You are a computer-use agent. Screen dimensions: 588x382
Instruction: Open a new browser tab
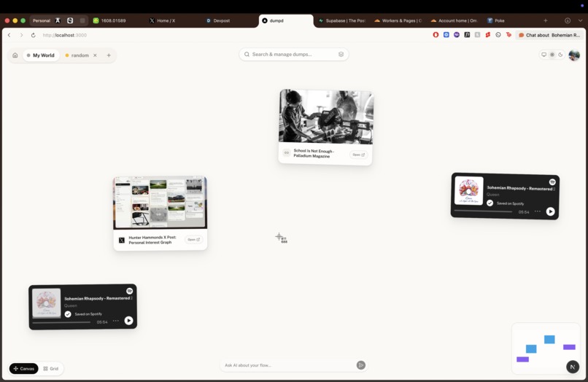point(546,20)
